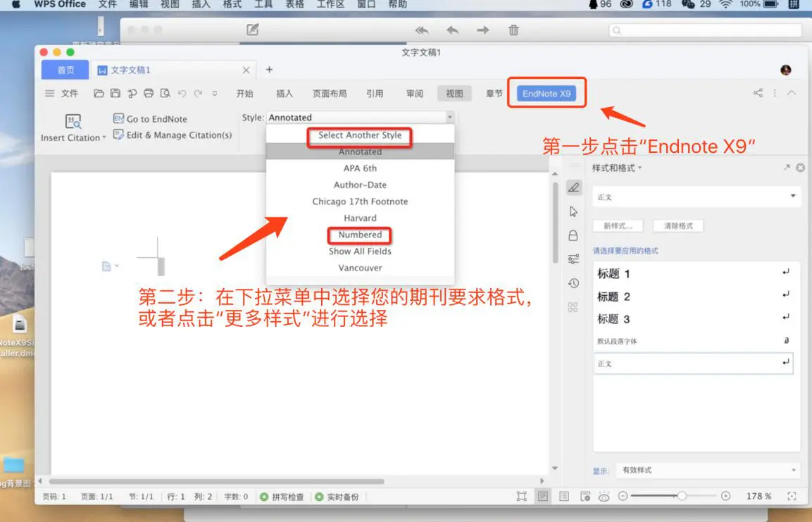Select Numbered style

point(360,235)
